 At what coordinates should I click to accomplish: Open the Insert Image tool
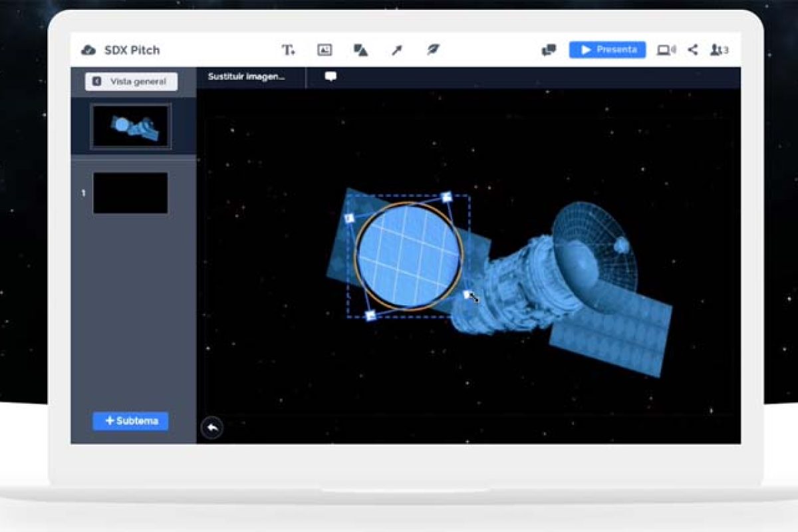click(x=325, y=50)
